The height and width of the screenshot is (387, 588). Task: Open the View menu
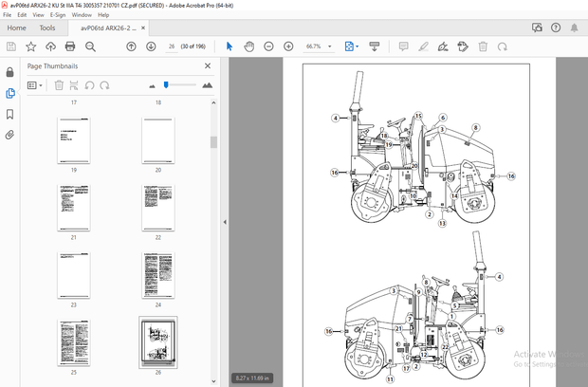(38, 15)
